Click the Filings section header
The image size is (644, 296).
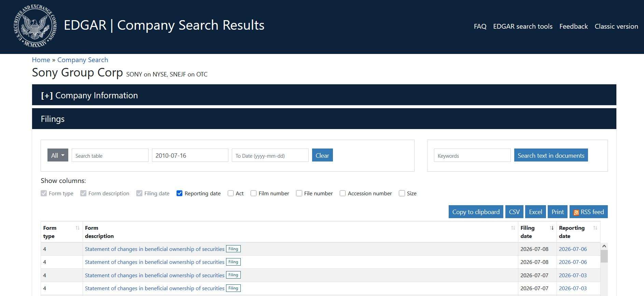tap(324, 119)
